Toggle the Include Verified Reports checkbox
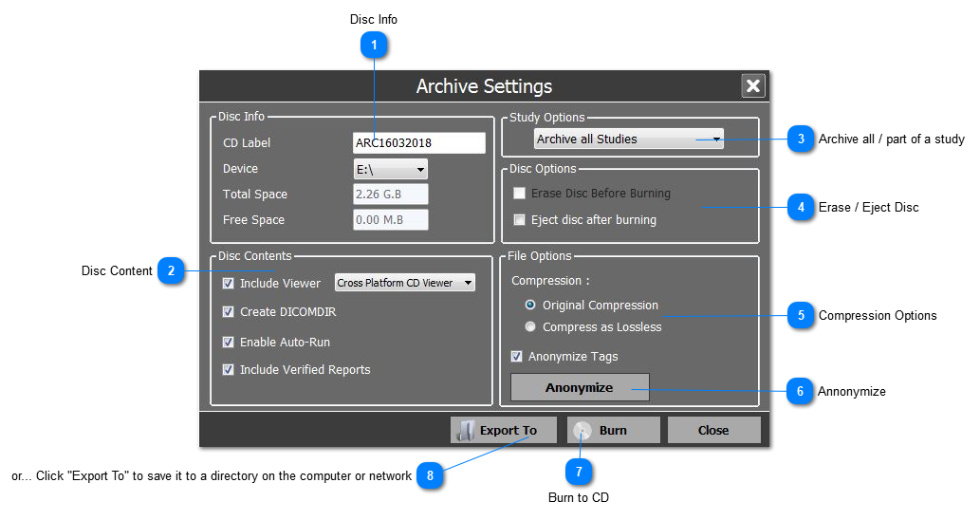980x520 pixels. coord(228,369)
